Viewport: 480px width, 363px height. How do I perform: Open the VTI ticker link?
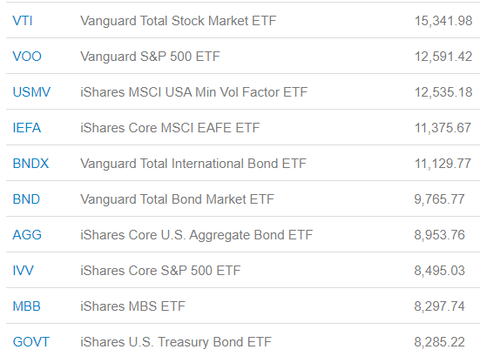pyautogui.click(x=22, y=21)
